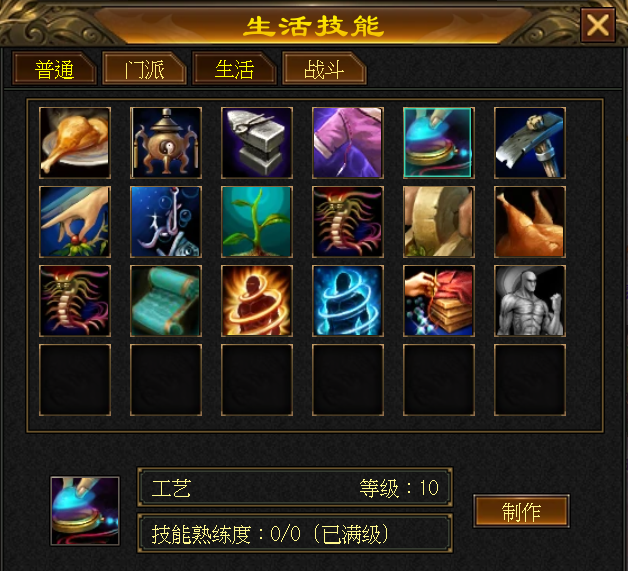Open the 门派 tab
This screenshot has width=628, height=571.
click(144, 69)
